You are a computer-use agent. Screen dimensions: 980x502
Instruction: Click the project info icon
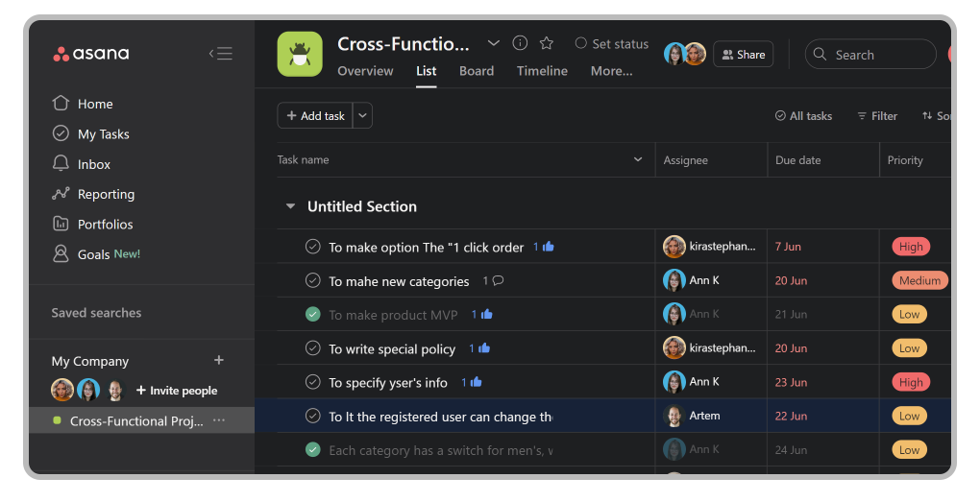(x=520, y=43)
